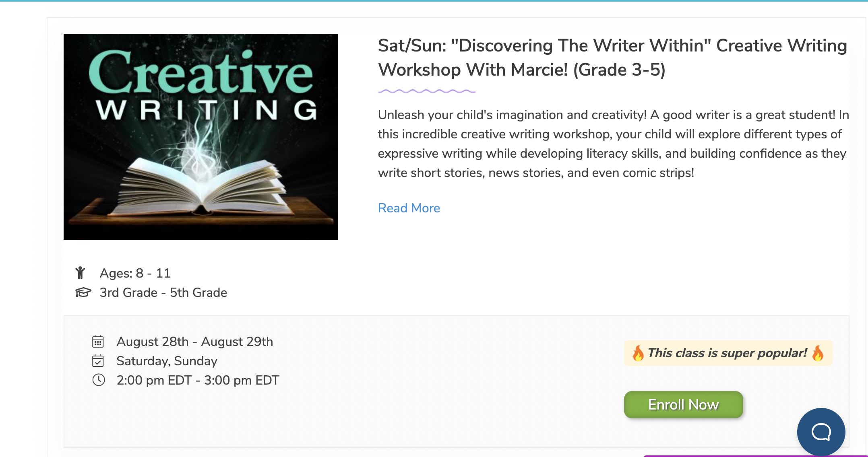Click the "Saturday, Sunday" days text
The width and height of the screenshot is (868, 457).
coord(167,361)
